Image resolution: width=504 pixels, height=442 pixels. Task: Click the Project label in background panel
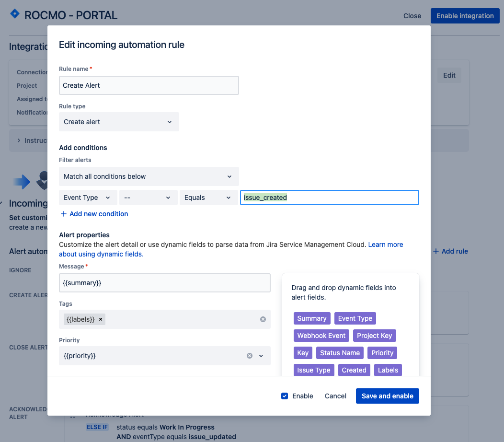coord(27,85)
